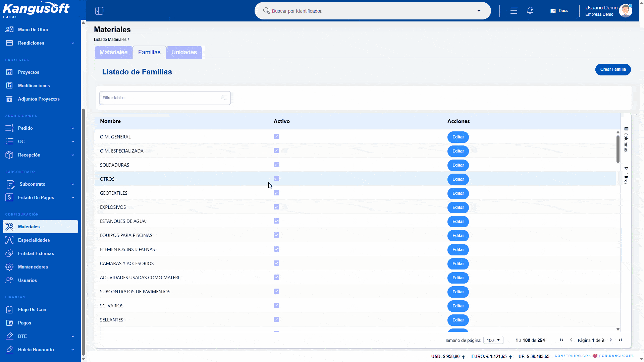644x362 pixels.
Task: Open the hamburger list menu icon
Action: [x=514, y=11]
